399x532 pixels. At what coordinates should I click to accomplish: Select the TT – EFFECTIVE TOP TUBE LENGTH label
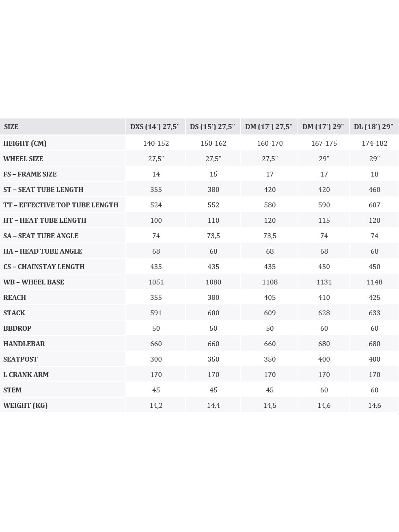click(x=61, y=205)
